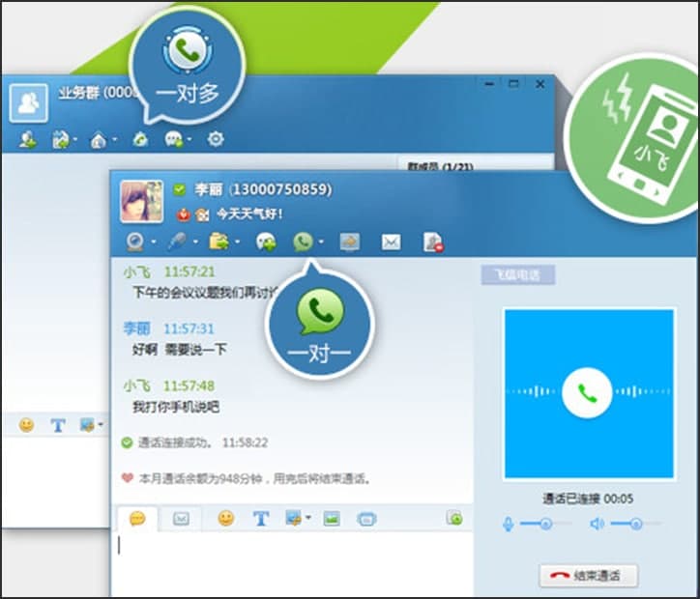Switch to the chat bubble message tab
This screenshot has height=599, width=700.
pos(137,519)
